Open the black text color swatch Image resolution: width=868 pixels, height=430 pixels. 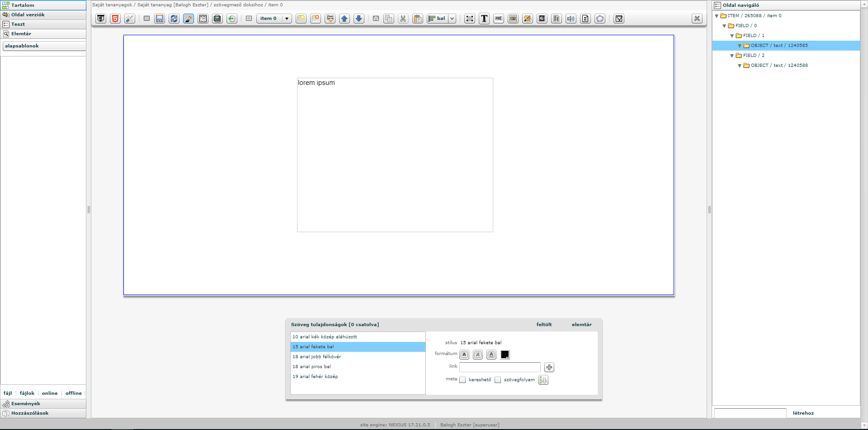click(505, 355)
